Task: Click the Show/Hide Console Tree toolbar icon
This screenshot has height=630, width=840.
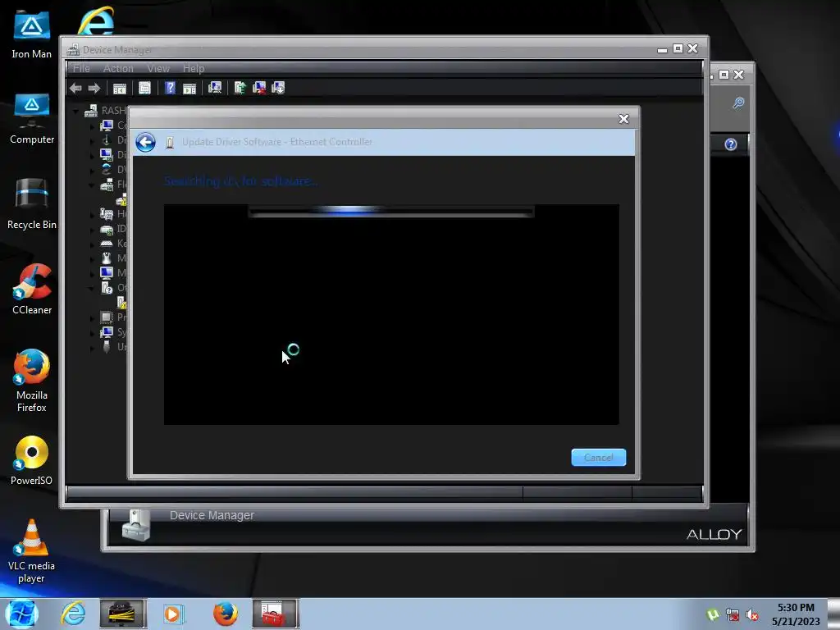Action: click(120, 88)
